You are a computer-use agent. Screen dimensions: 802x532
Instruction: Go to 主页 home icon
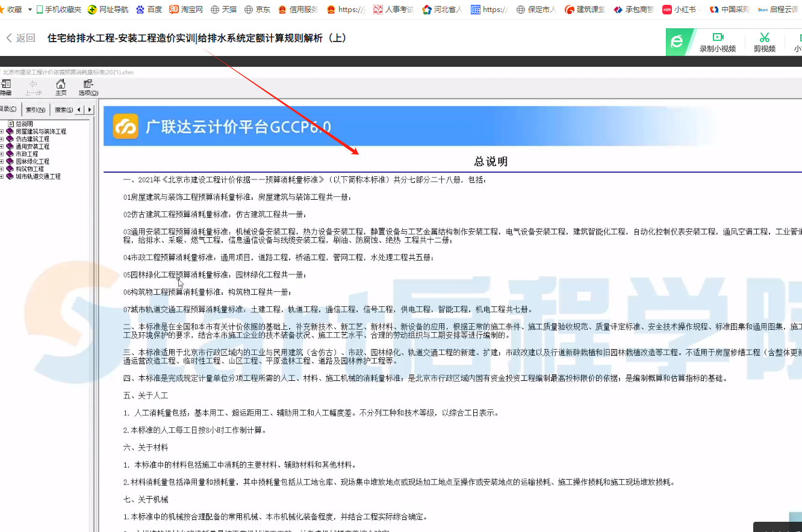(x=61, y=84)
